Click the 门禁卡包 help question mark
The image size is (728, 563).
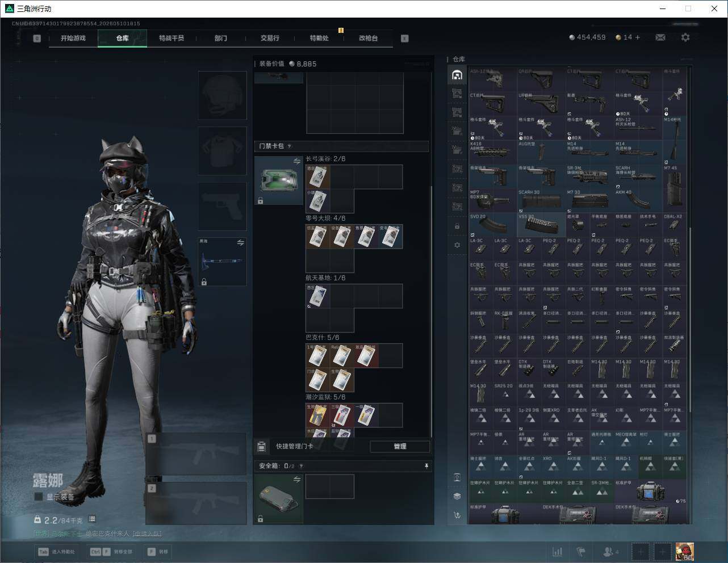coord(290,146)
